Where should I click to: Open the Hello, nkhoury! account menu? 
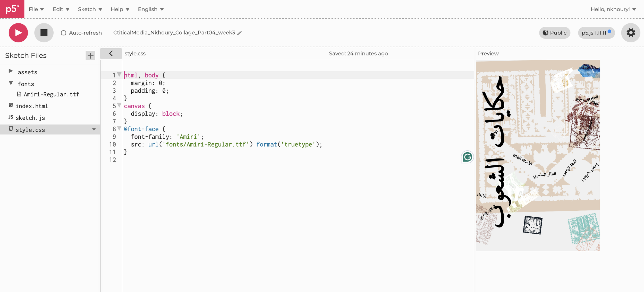[x=613, y=9]
